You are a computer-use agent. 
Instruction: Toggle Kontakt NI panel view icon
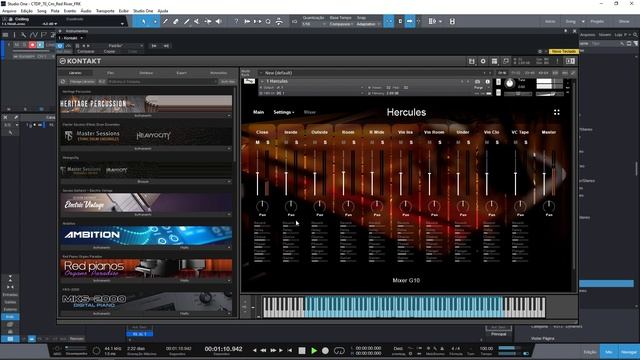coord(570,61)
